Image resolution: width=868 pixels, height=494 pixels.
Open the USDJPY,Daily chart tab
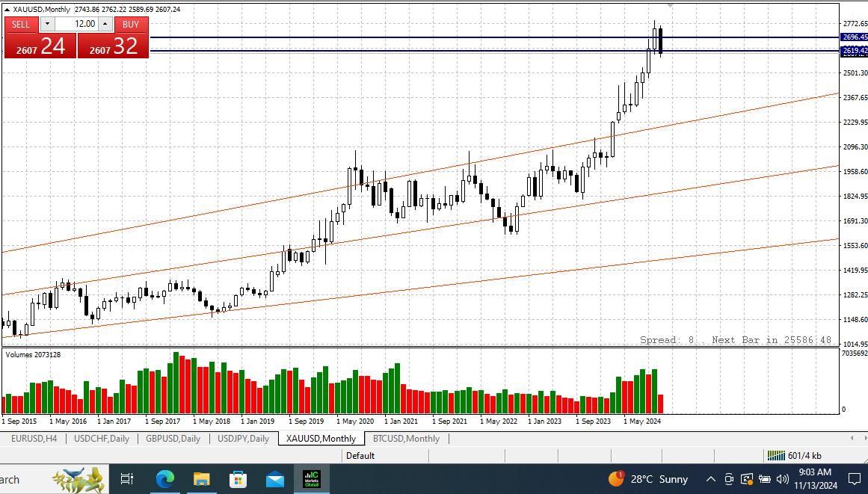pyautogui.click(x=243, y=439)
